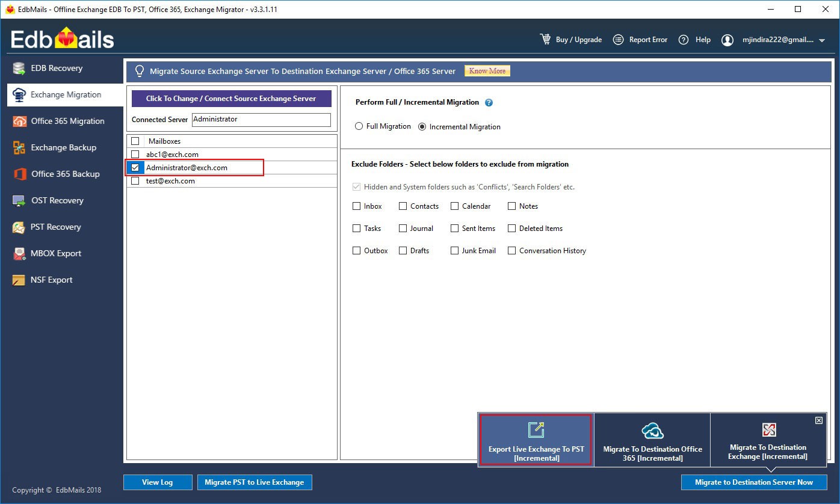Click the NSF Export sidebar icon
Screen dimensions: 840x504
point(19,280)
